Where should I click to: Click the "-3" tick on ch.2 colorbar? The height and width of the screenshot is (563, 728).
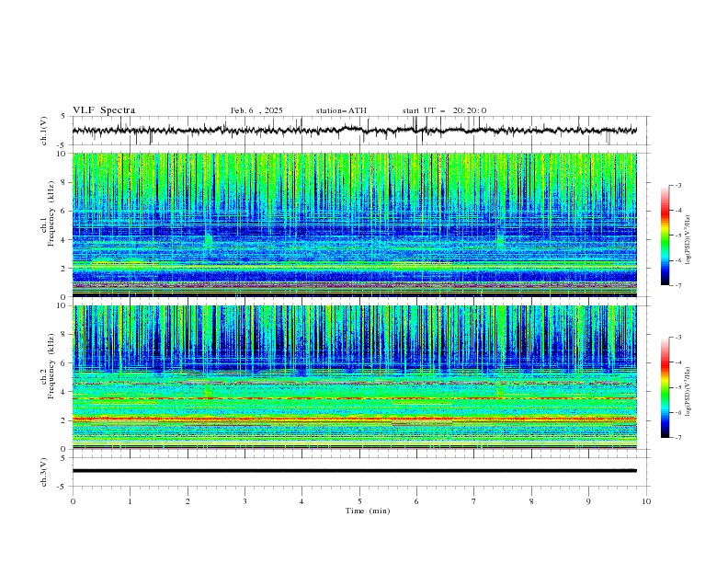point(678,338)
